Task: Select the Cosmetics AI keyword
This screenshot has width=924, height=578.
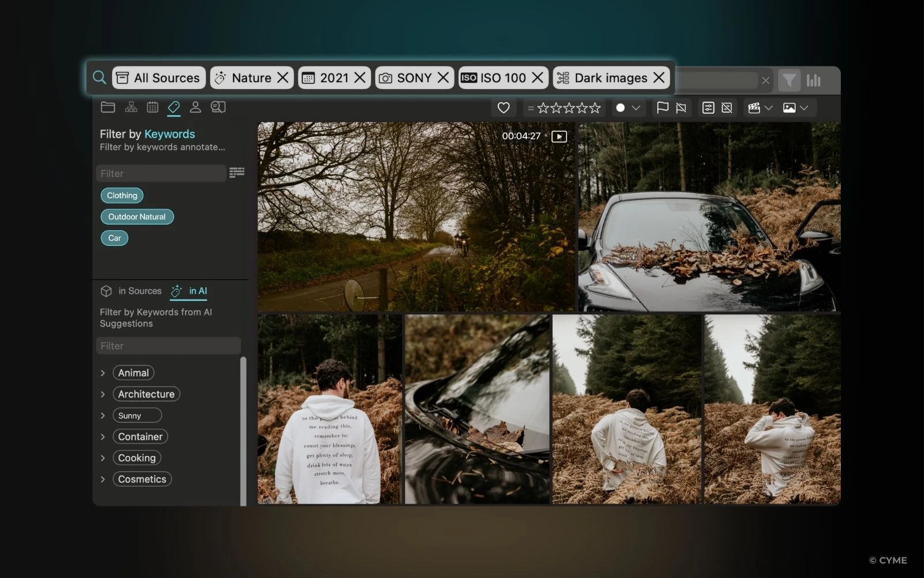Action: tap(142, 479)
